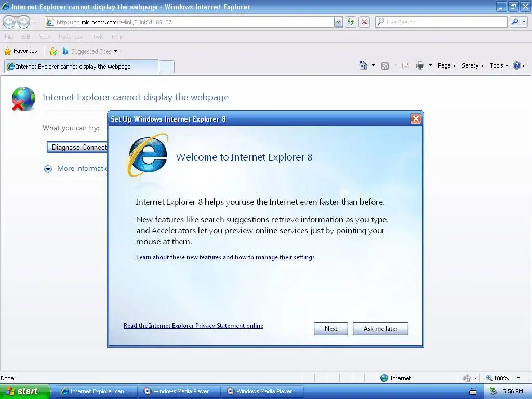The image size is (532, 399).
Task: Click the network connection tray icon
Action: [x=494, y=391]
